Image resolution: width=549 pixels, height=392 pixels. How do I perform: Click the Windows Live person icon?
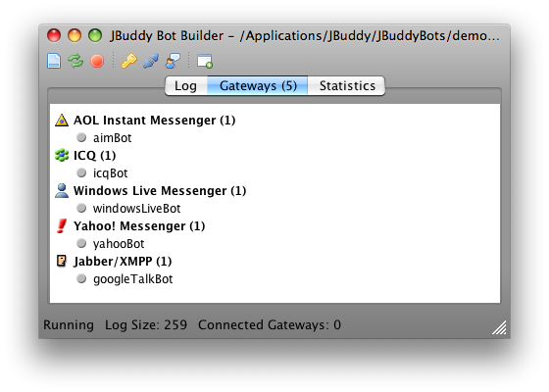pos(62,191)
